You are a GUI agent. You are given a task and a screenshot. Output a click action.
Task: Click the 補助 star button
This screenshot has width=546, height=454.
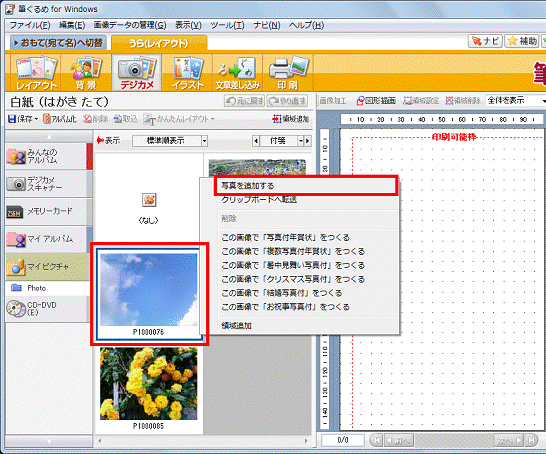click(x=522, y=41)
